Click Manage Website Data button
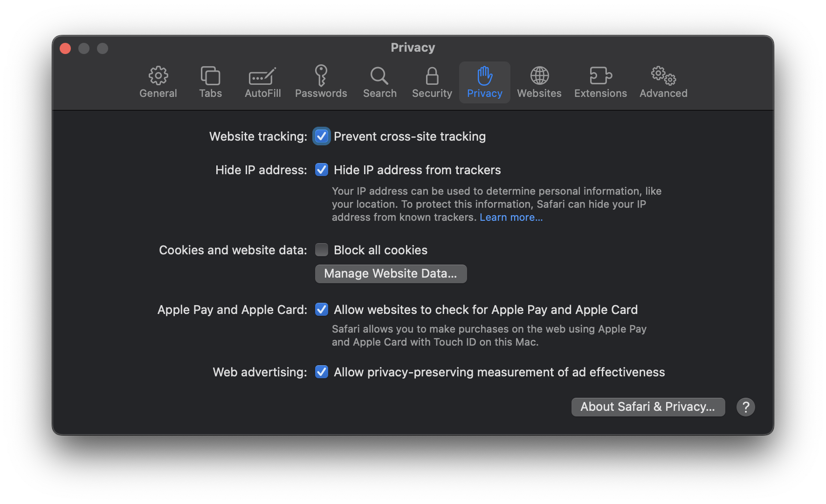826x504 pixels. (x=391, y=273)
